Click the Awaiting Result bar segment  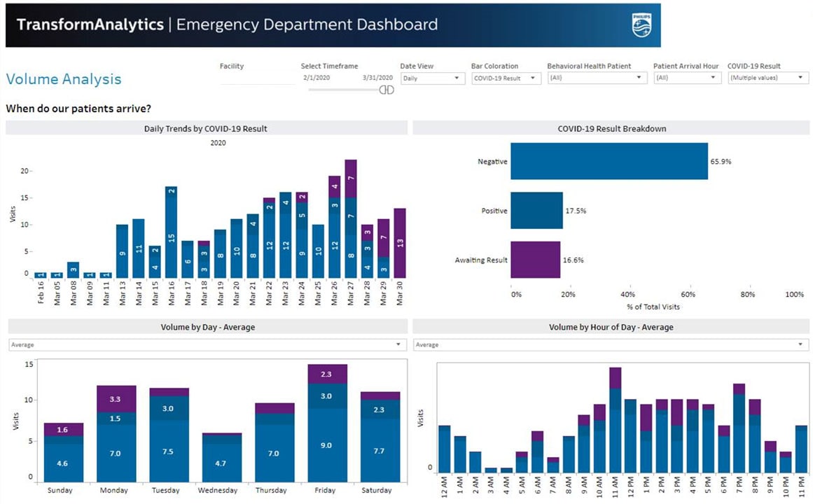point(536,260)
